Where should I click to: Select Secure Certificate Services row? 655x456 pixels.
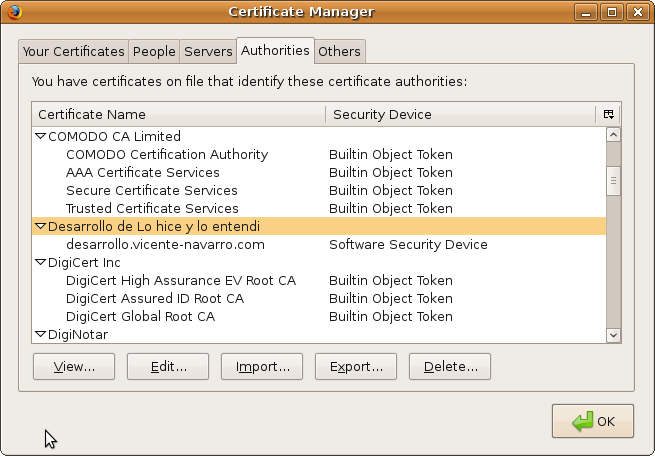click(x=319, y=190)
